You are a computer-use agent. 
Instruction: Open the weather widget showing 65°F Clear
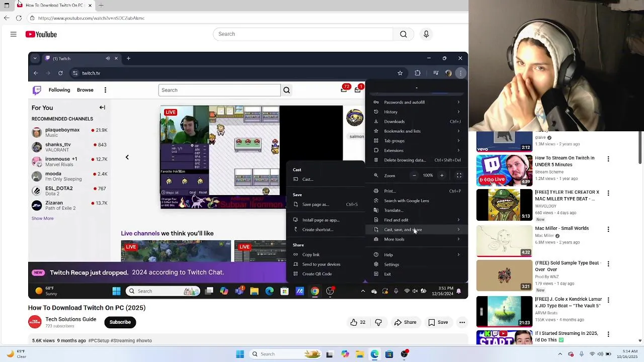point(16,354)
